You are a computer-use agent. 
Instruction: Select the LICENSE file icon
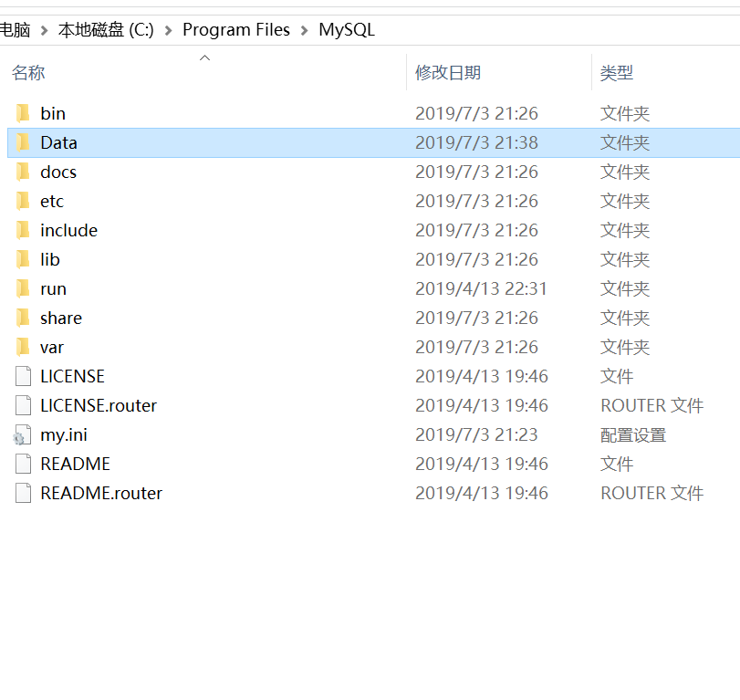coord(22,376)
